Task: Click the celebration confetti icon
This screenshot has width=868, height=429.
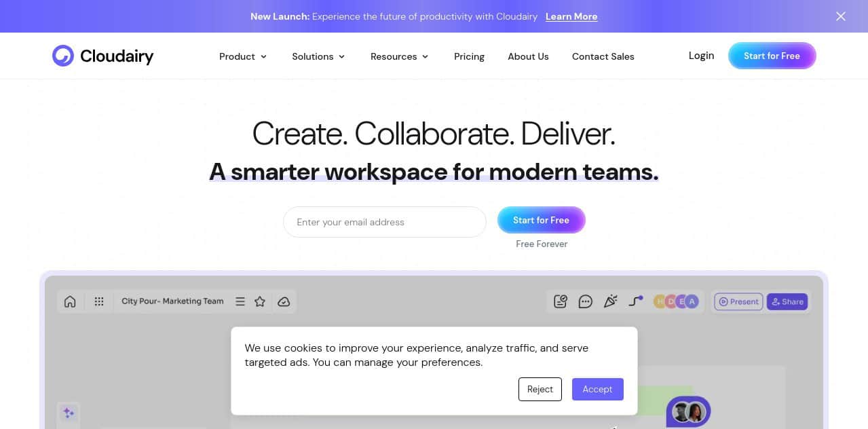Action: tap(610, 301)
